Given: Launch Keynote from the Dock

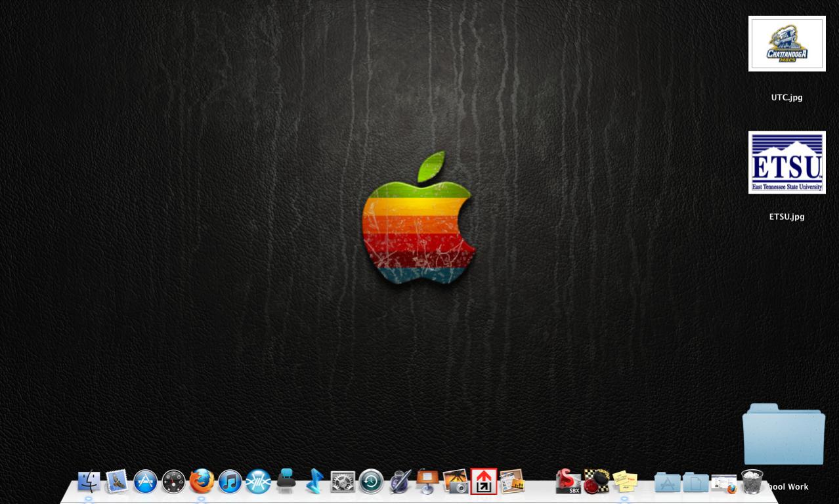Looking at the screenshot, I should point(427,482).
